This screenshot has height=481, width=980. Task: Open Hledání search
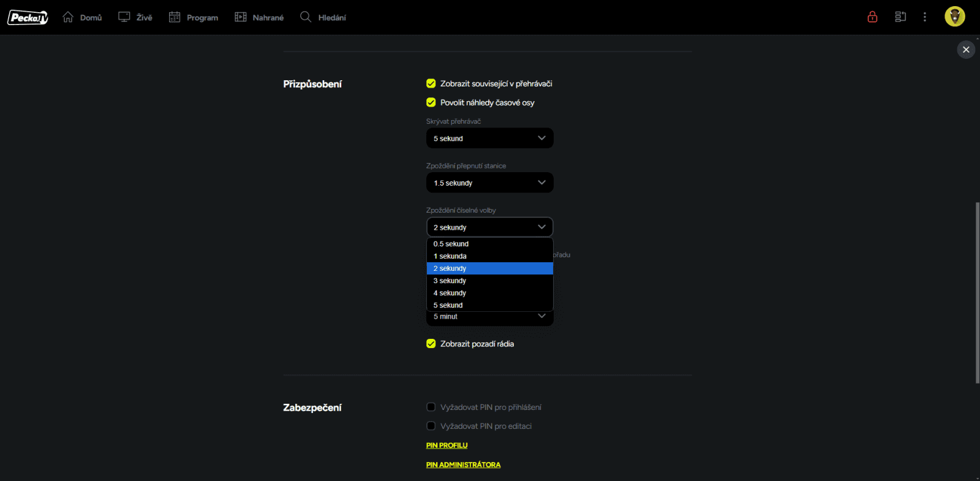click(x=323, y=17)
